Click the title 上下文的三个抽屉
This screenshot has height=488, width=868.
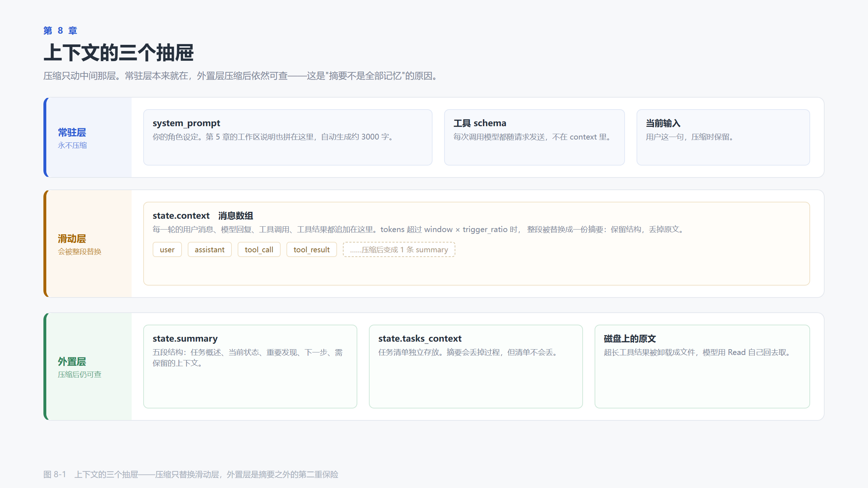pos(119,53)
